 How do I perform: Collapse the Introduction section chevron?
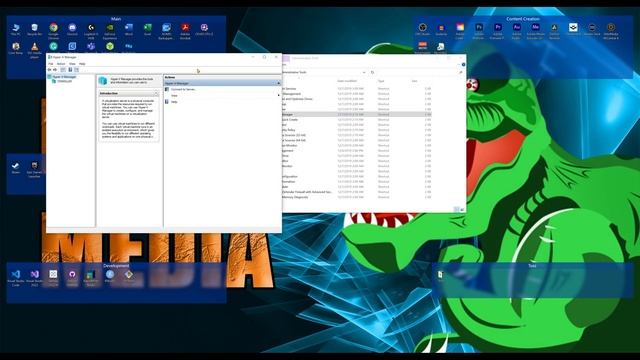156,93
